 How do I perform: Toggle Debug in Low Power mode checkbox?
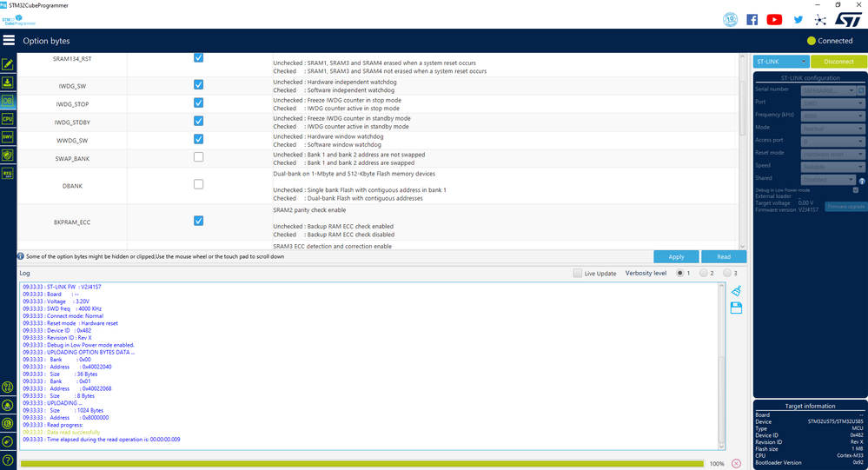[856, 190]
